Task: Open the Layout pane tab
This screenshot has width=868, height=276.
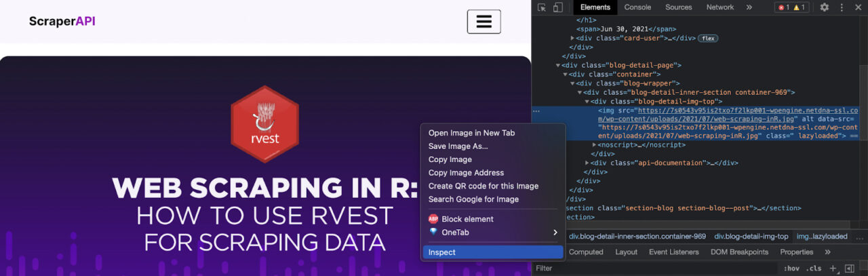Action: [x=626, y=252]
